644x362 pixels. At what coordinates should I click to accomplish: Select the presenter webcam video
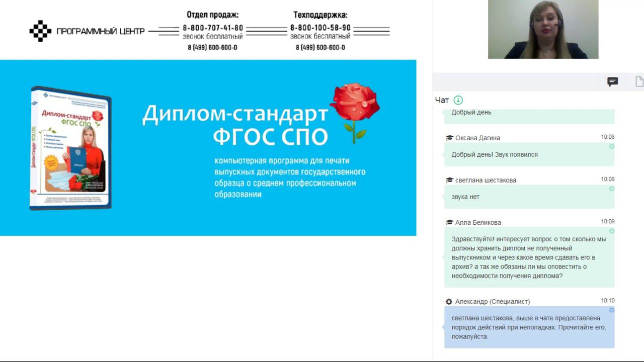[x=543, y=29]
